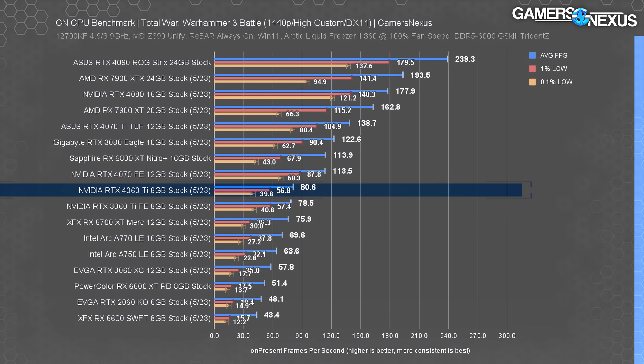Select the AMD RX 7900 XT 20GB label

[x=147, y=110]
